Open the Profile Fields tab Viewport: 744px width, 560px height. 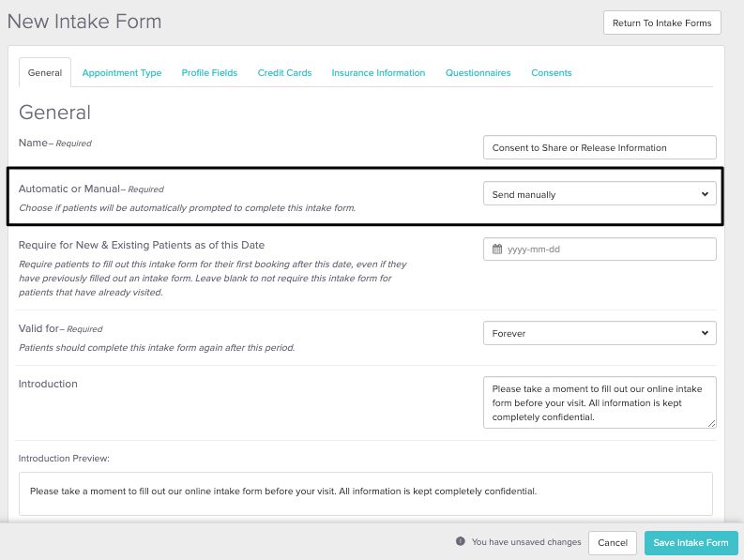point(209,72)
